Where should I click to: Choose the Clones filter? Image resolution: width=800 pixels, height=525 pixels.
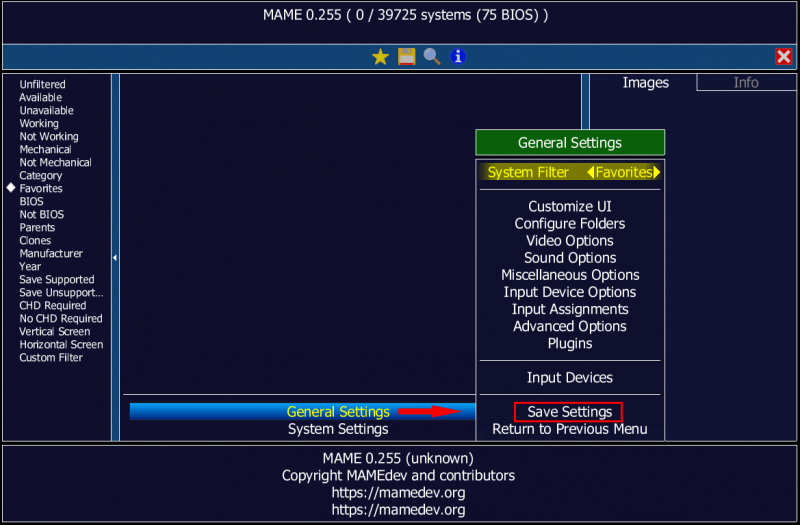click(35, 240)
